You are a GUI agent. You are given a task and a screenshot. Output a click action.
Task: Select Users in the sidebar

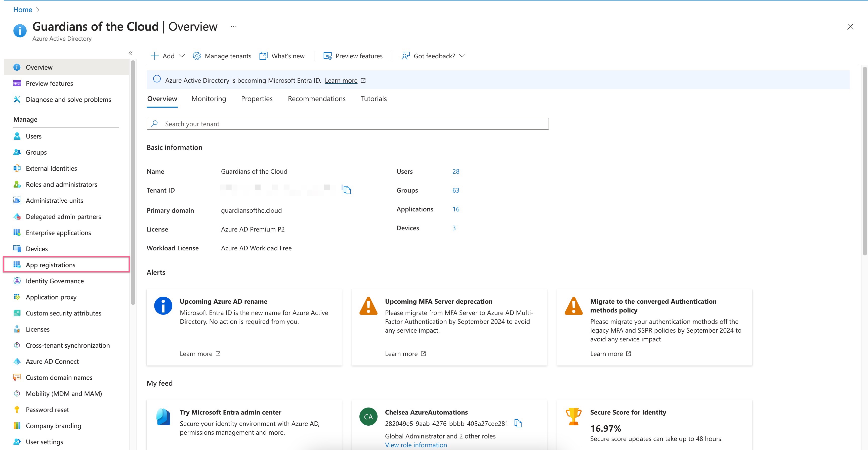coord(33,136)
